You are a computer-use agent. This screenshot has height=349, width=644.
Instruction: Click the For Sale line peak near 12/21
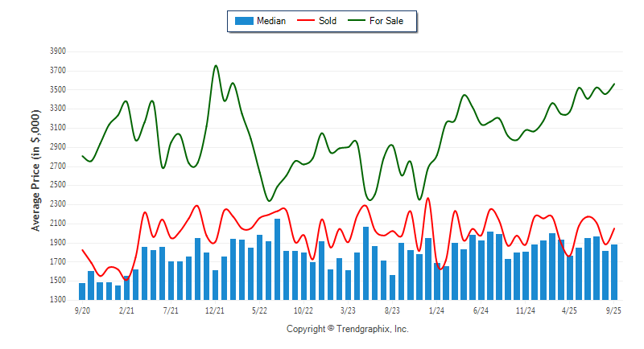(x=216, y=66)
